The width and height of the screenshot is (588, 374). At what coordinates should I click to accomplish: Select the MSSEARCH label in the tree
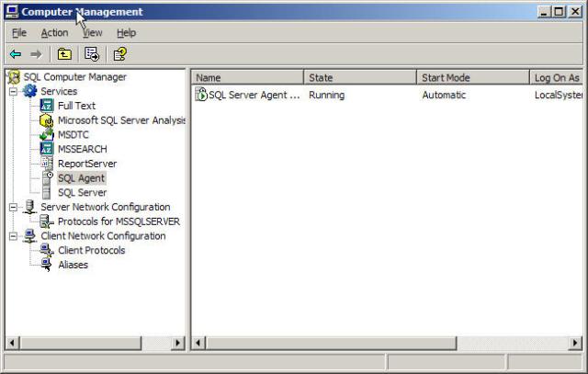[x=83, y=149]
